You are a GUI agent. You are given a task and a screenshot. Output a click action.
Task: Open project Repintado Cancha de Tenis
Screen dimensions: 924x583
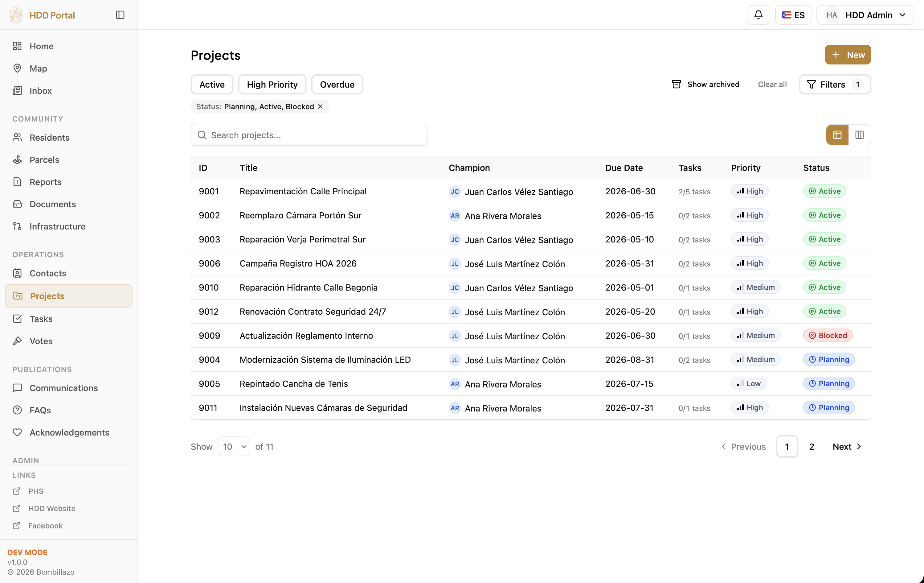pyautogui.click(x=293, y=384)
